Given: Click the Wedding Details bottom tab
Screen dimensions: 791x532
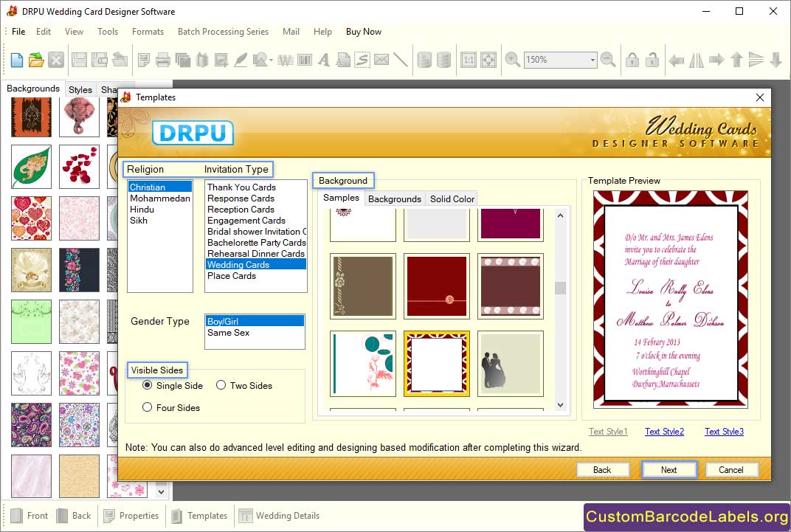Looking at the screenshot, I should tap(280, 515).
